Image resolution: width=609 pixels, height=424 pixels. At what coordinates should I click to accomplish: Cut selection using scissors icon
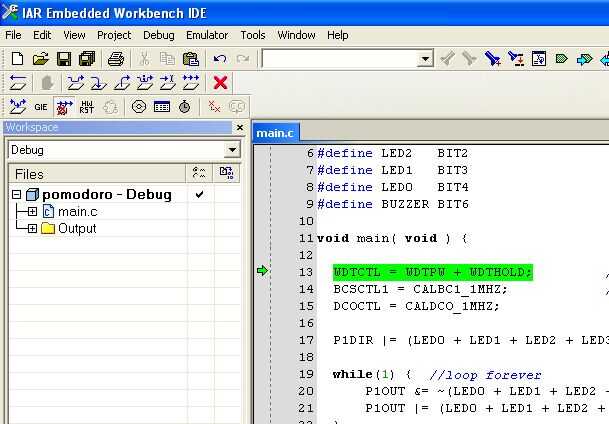click(144, 59)
